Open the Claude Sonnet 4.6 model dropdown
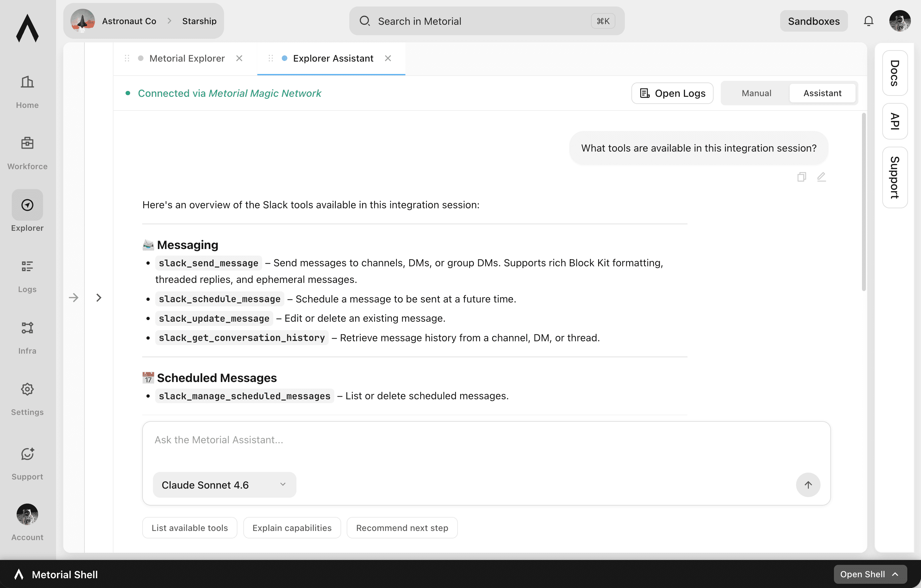The image size is (921, 588). [x=224, y=485]
